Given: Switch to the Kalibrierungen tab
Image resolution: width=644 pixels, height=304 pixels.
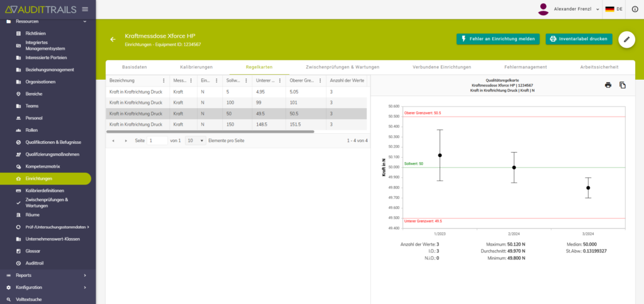Looking at the screenshot, I should 196,67.
